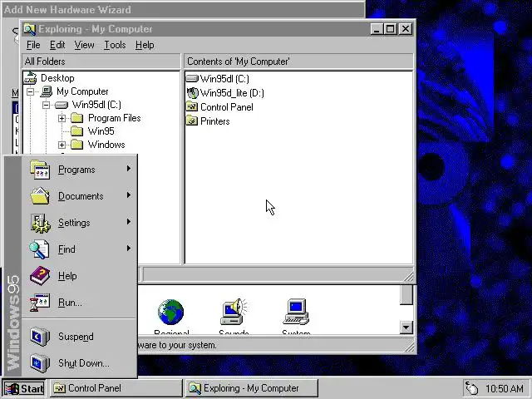Click the Programs folder icon in Start menu
This screenshot has height=399, width=532.
(x=40, y=170)
